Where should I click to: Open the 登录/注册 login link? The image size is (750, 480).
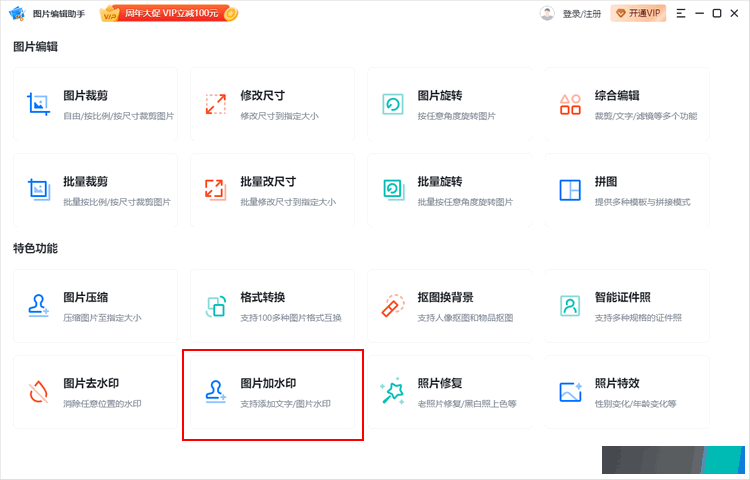(x=582, y=14)
